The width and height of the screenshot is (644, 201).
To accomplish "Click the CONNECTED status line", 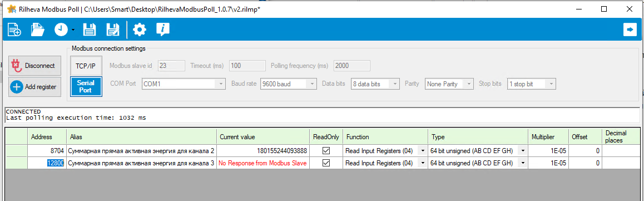I will tap(23, 112).
